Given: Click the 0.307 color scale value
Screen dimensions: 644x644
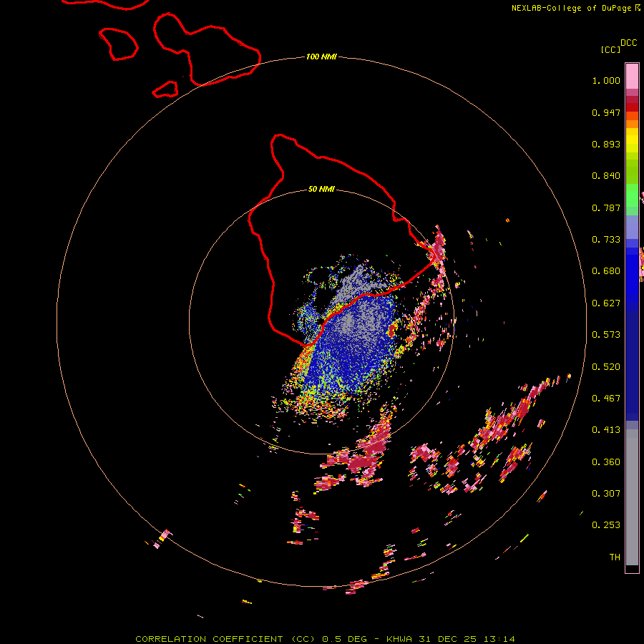Looking at the screenshot, I should 606,494.
